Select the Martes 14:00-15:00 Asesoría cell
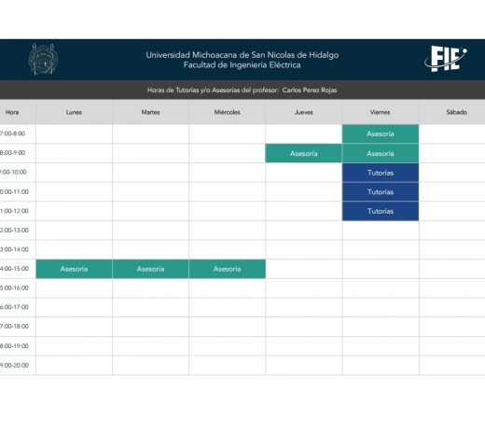The height and width of the screenshot is (448, 485). pos(150,269)
